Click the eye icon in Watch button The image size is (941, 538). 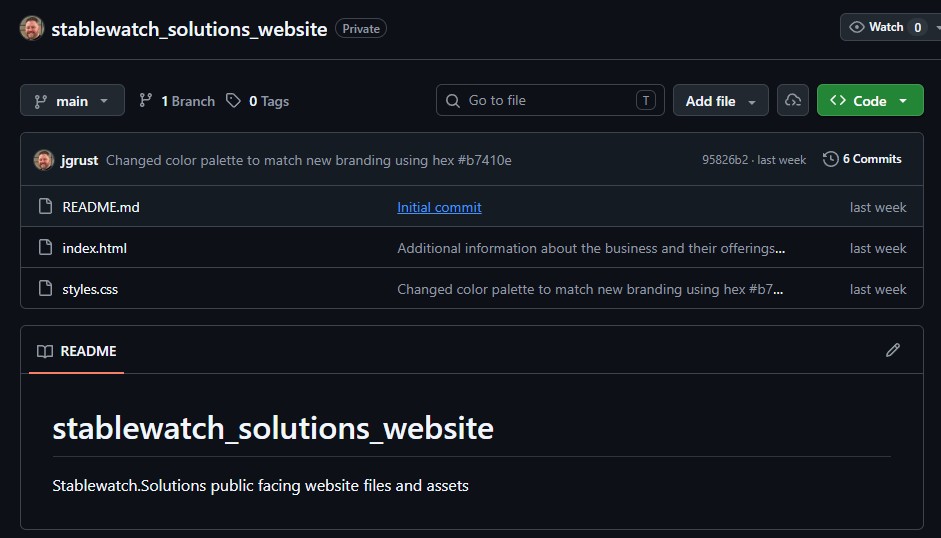pyautogui.click(x=856, y=27)
